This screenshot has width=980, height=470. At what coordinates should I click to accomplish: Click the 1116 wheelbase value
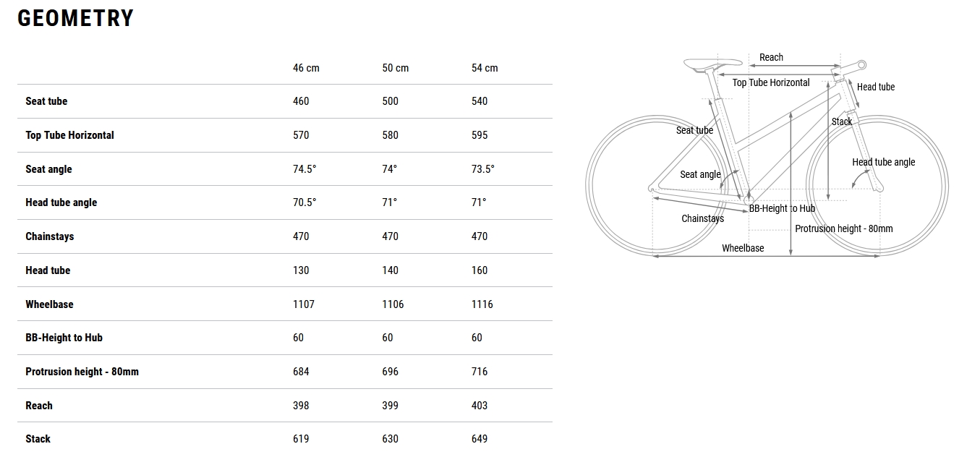pyautogui.click(x=482, y=304)
